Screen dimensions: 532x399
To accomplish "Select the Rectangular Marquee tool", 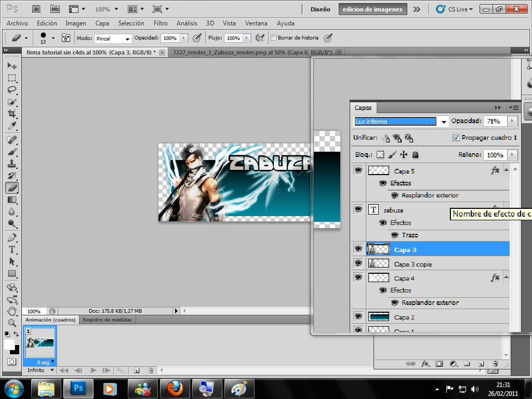I will pyautogui.click(x=12, y=78).
